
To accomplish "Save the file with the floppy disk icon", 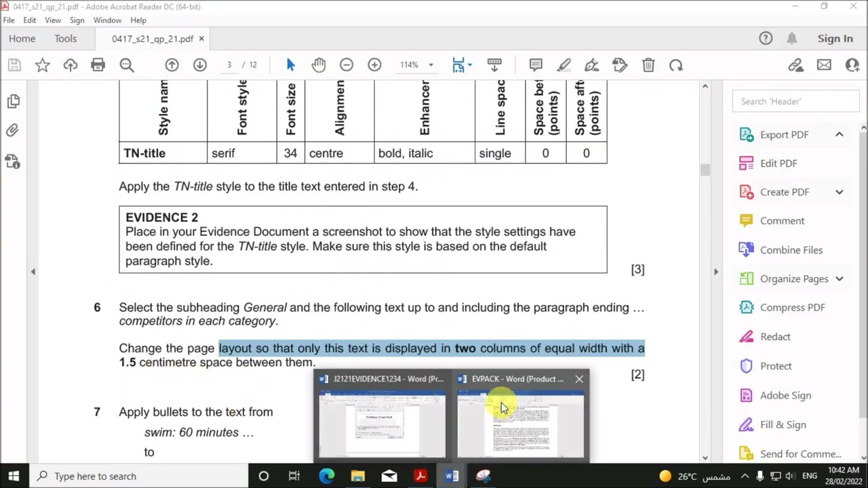I will coord(14,65).
